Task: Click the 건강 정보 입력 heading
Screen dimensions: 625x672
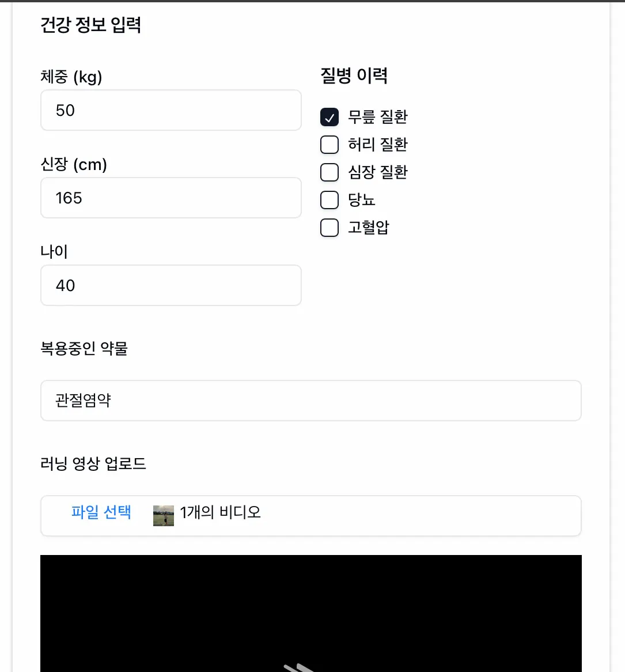Action: pyautogui.click(x=91, y=25)
